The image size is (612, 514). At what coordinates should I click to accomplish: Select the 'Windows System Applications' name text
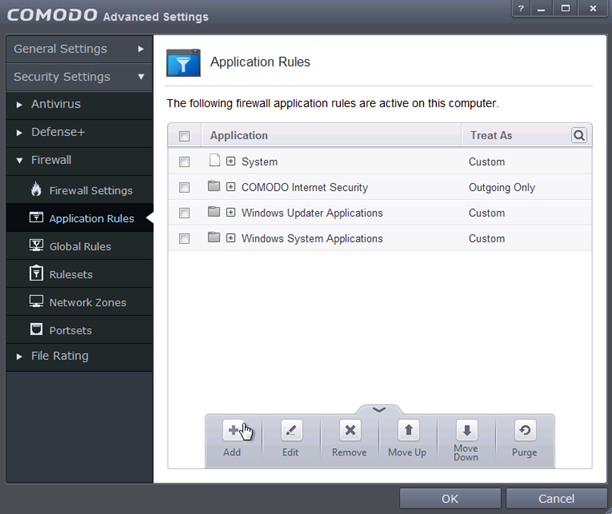click(x=312, y=238)
